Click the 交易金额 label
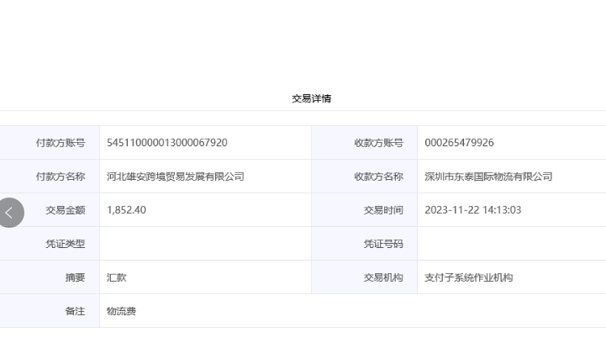The width and height of the screenshot is (606, 364). pos(66,210)
